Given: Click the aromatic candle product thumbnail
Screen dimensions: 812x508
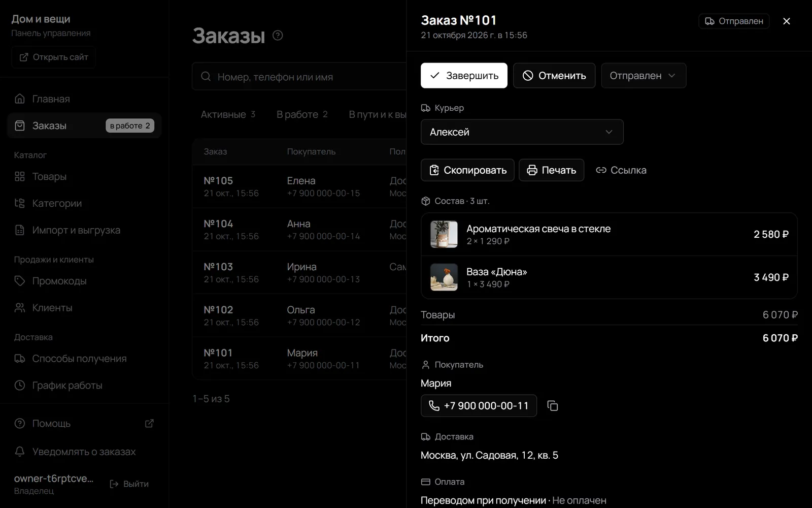Looking at the screenshot, I should (444, 234).
